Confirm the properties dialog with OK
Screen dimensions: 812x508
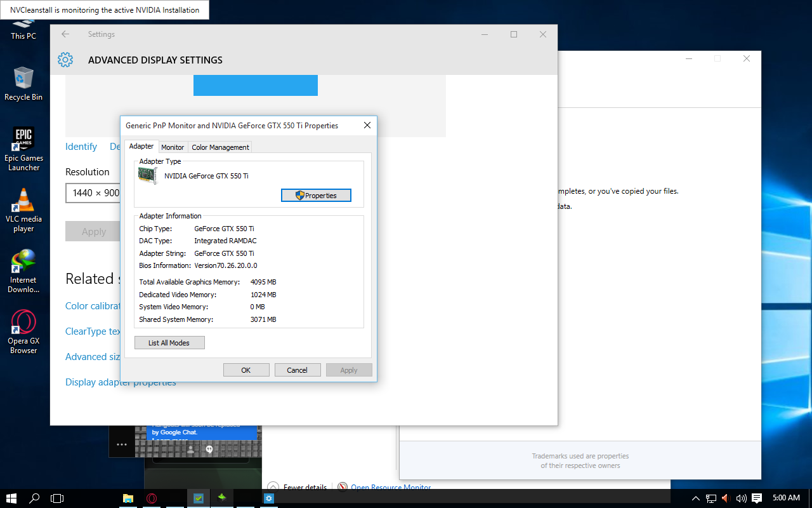point(246,370)
